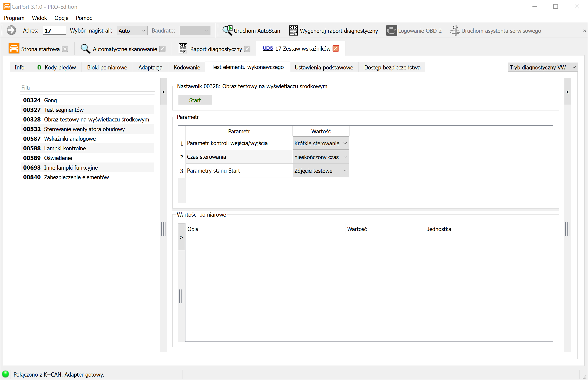Open the Opcje menu
The width and height of the screenshot is (588, 380).
pyautogui.click(x=61, y=18)
